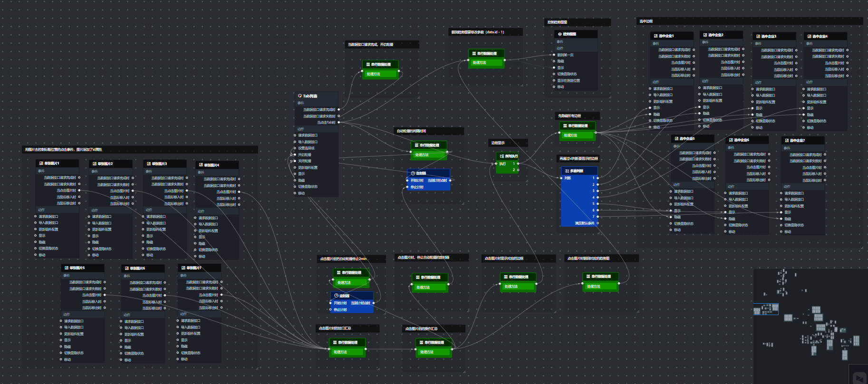This screenshot has height=384, width=868.
Task: Click the image icon on 选中企业7 node
Action: (787, 140)
